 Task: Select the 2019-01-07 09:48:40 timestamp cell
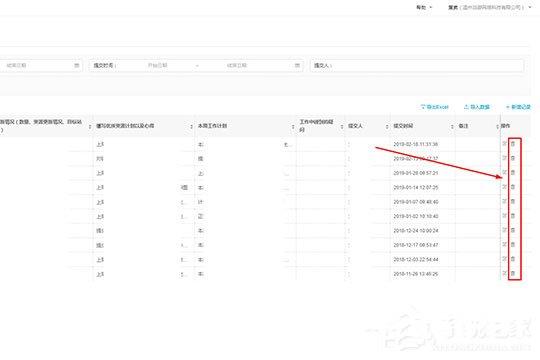[x=416, y=202]
